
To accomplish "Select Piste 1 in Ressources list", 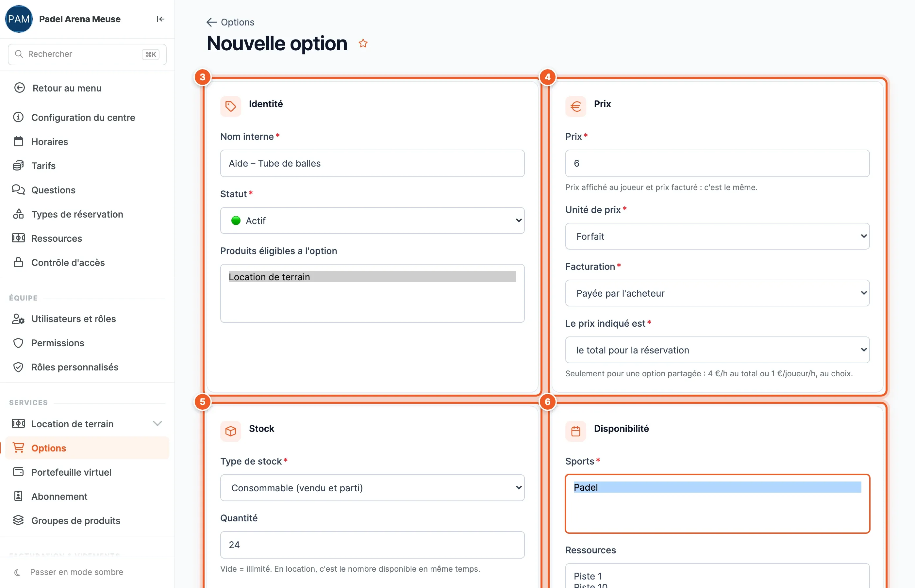I will tap(717, 576).
